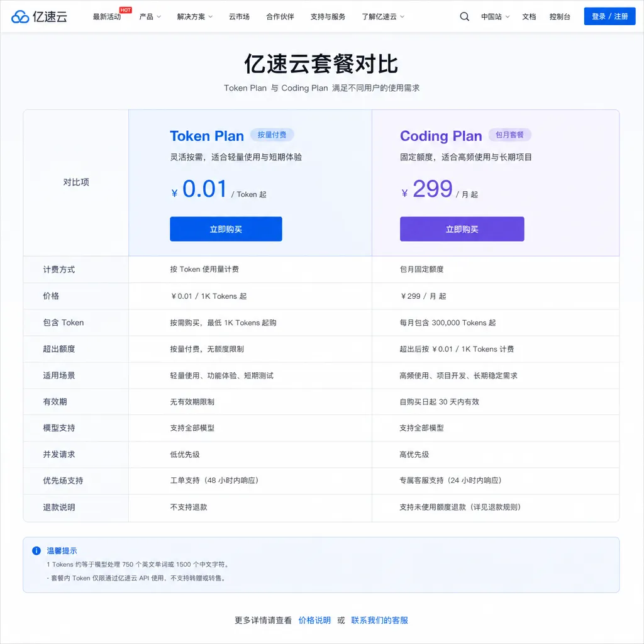Open the 中国站 region selector
Screen dimensions: 644x644
point(496,17)
